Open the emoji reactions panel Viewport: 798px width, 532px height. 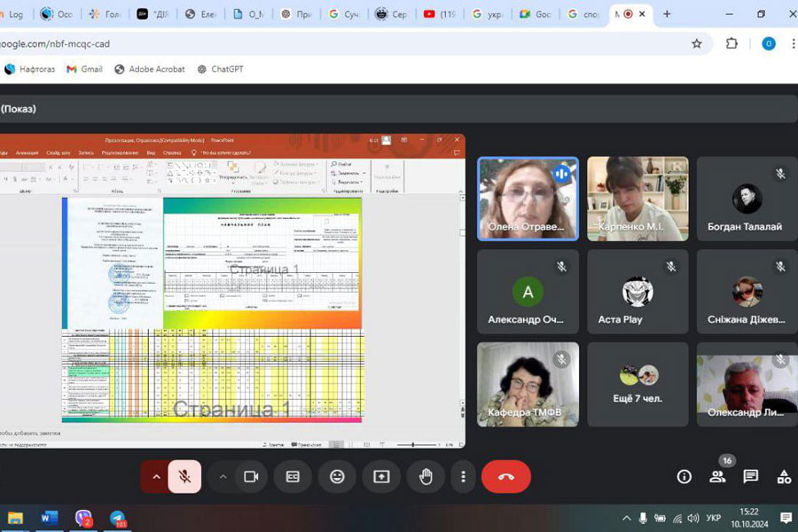point(337,476)
